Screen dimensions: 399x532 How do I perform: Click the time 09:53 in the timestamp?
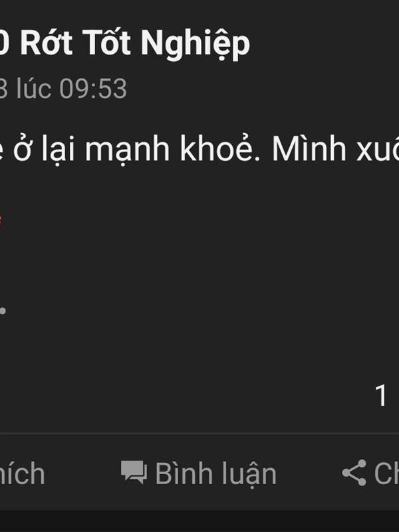coord(93,88)
